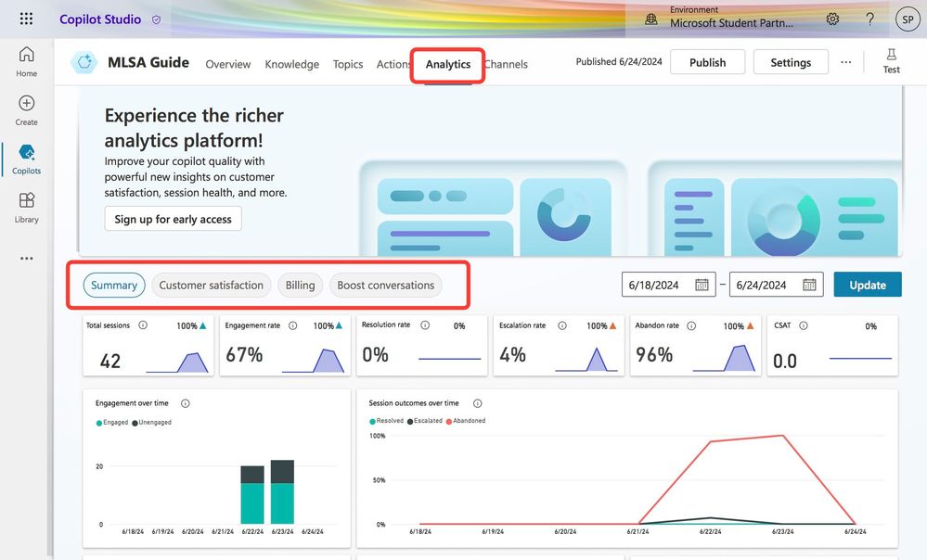Click the Copilot Studio title link
The image size is (927, 560).
[100, 19]
